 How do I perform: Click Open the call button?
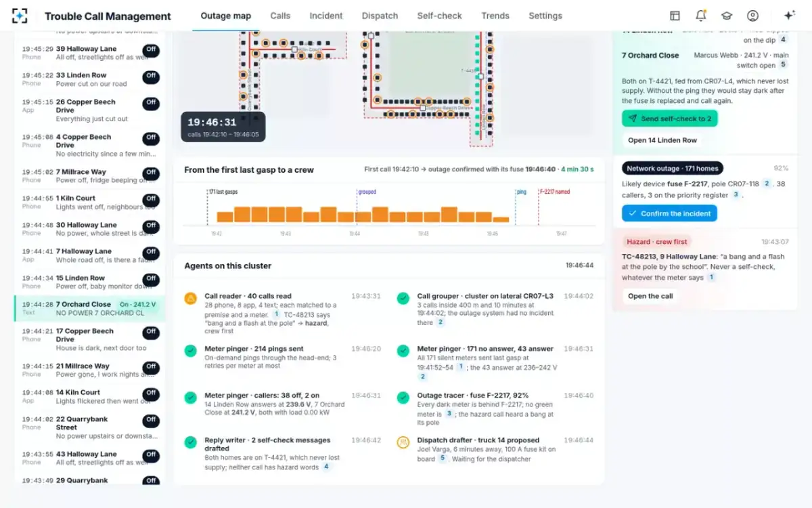point(650,296)
